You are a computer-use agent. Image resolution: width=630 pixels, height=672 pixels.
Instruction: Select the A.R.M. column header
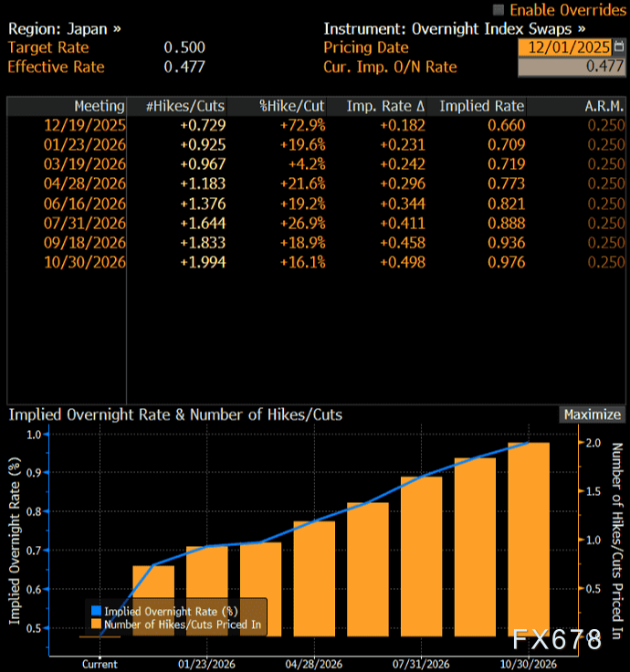[604, 106]
